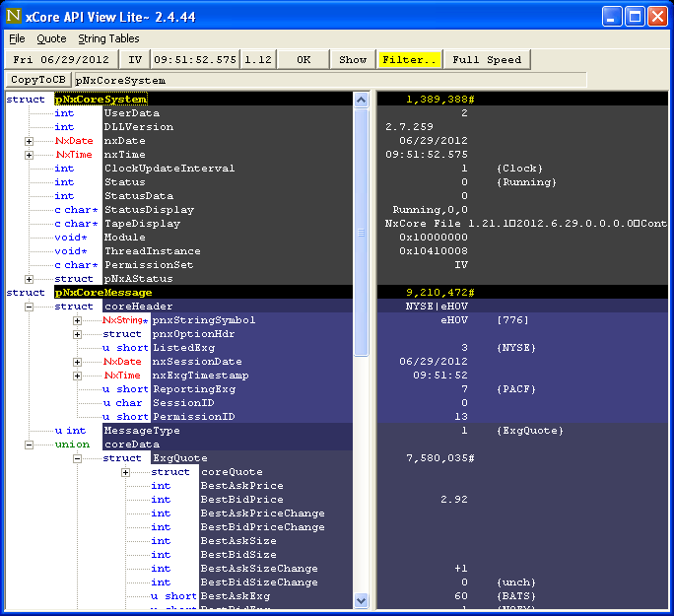Click the CopyToCB button
This screenshot has width=674, height=616.
pyautogui.click(x=38, y=80)
